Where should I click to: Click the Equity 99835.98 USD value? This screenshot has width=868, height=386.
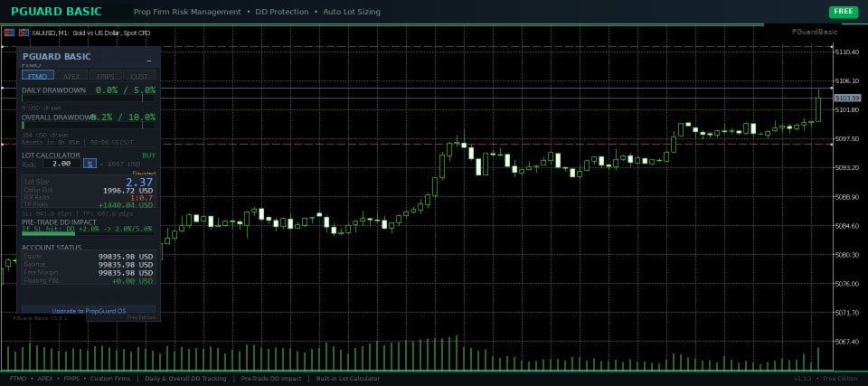[x=126, y=257]
